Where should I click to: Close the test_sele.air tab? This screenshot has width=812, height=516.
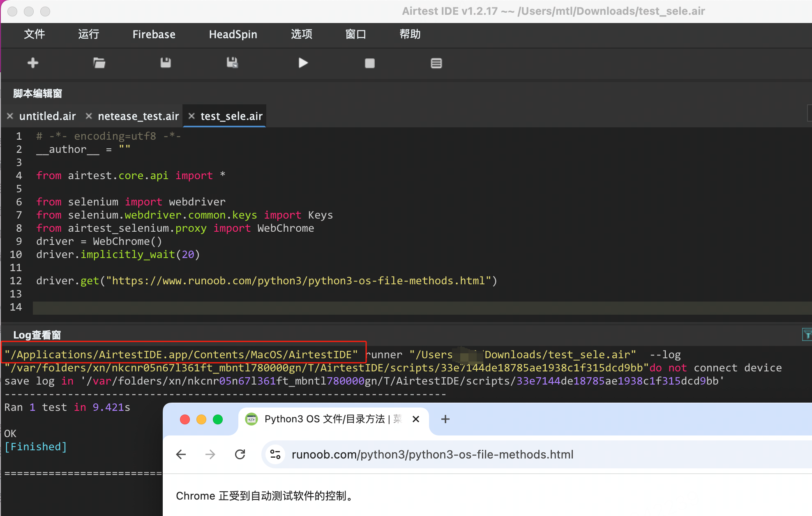(x=191, y=116)
